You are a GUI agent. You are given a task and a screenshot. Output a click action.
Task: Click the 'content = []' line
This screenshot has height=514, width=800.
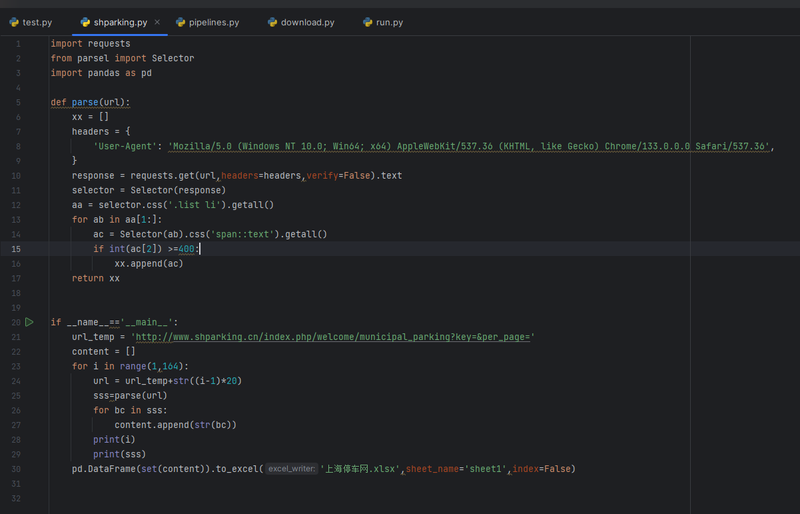click(104, 352)
